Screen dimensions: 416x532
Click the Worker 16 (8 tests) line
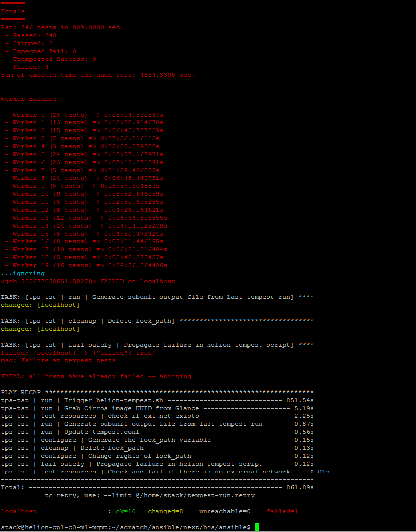pyautogui.click(x=84, y=241)
